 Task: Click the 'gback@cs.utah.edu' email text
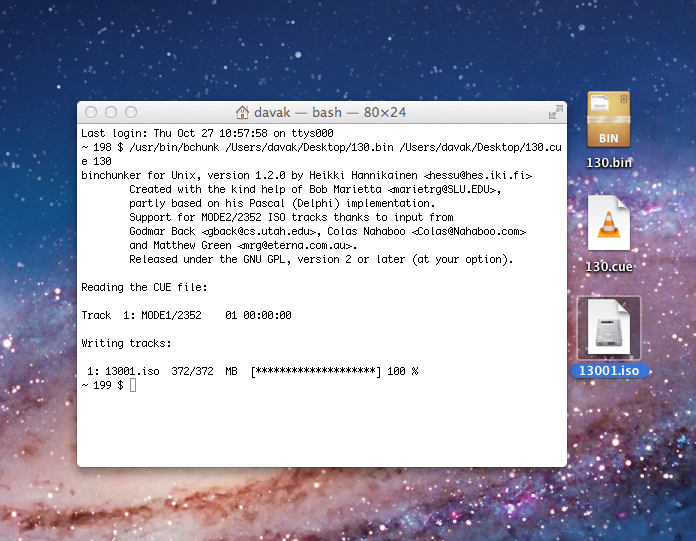(x=259, y=231)
